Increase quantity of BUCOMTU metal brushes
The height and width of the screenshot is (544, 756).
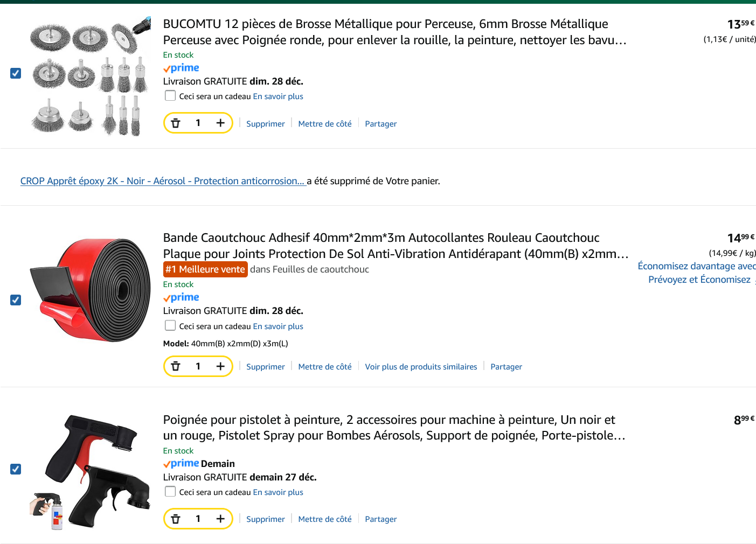220,123
